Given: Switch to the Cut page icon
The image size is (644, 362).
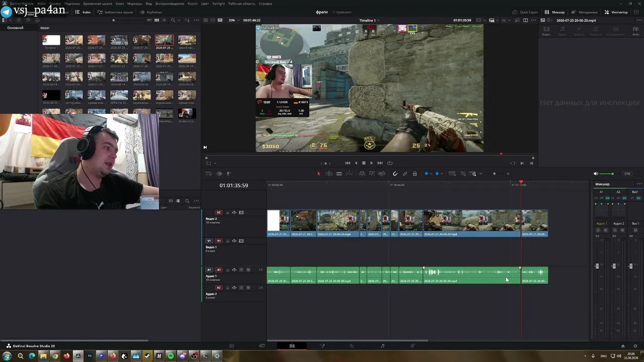Looking at the screenshot, I should (262, 346).
